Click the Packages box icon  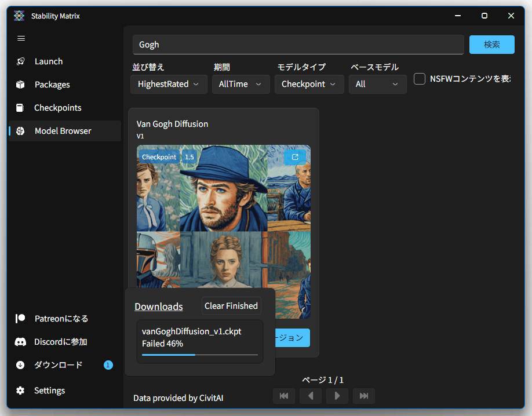pos(20,85)
